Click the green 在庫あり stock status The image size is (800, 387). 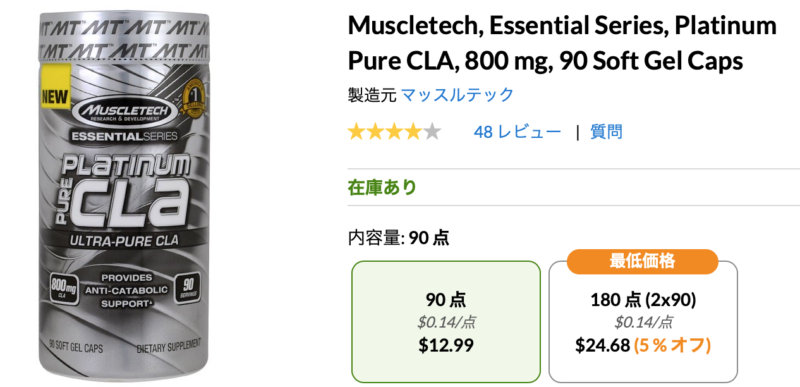click(382, 187)
